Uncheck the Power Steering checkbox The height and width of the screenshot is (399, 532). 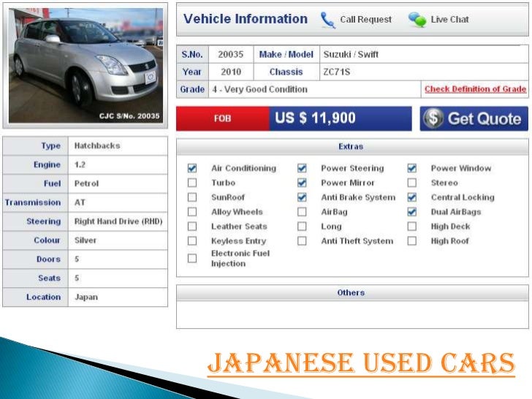302,168
